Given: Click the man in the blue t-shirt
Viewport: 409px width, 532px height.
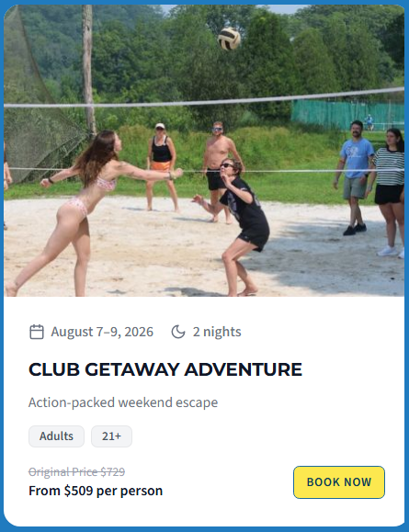Looking at the screenshot, I should pos(356,176).
